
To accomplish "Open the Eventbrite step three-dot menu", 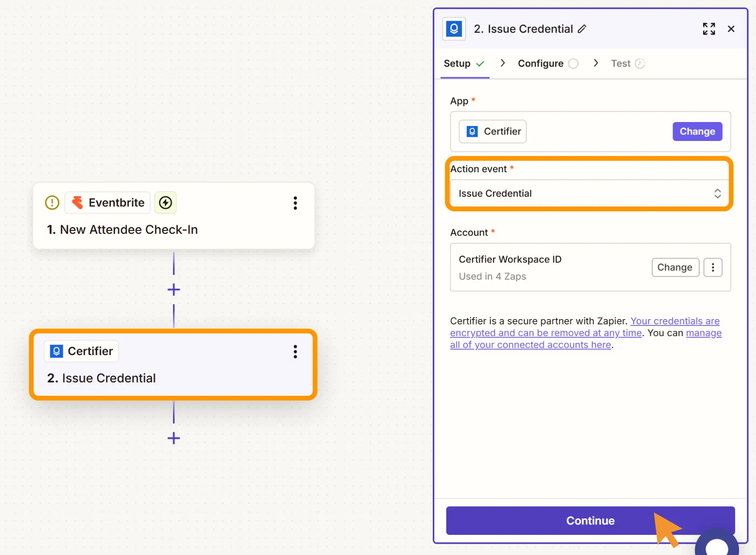I will (x=295, y=203).
